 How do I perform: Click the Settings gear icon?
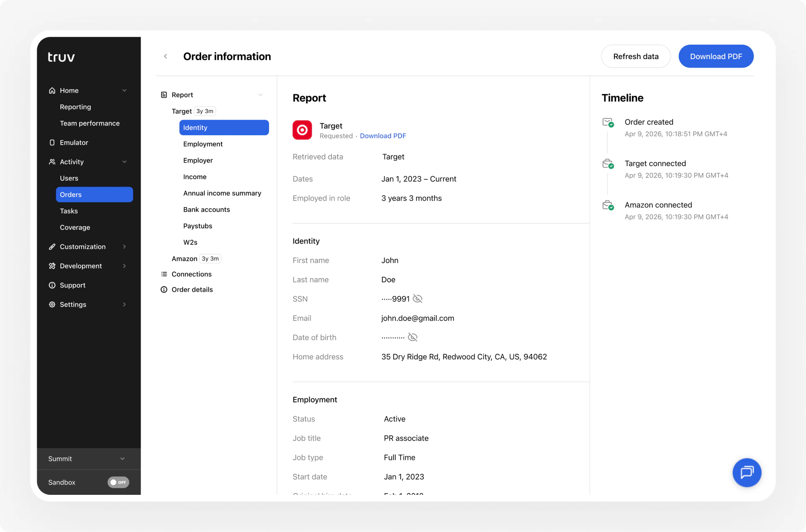click(51, 305)
